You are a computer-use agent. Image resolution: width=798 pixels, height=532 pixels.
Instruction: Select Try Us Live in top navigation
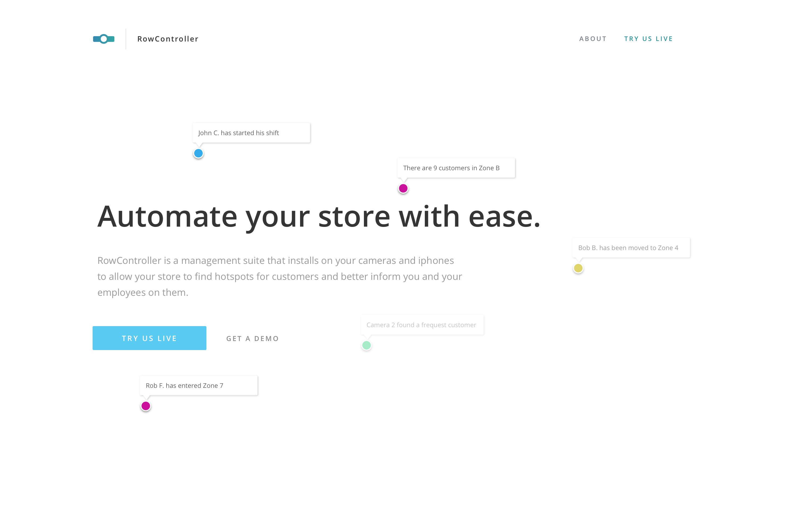tap(649, 39)
